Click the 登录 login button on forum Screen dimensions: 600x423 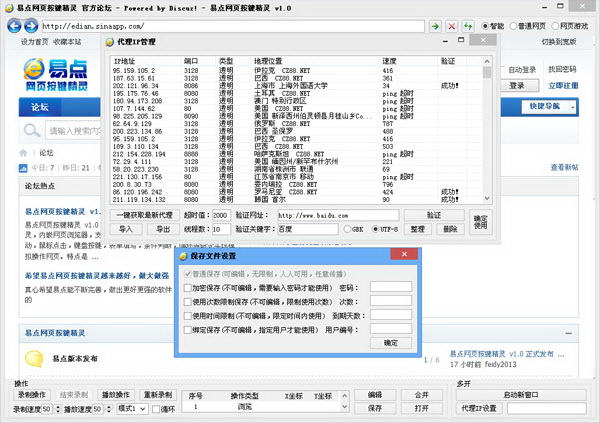click(x=517, y=86)
